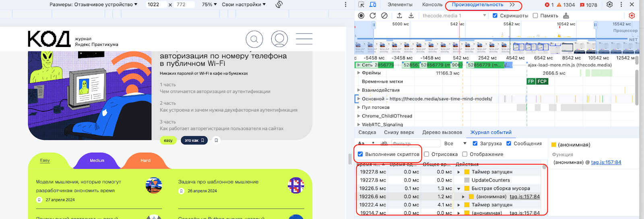
Task: Open device toolbar more options menu
Action: [x=345, y=4]
